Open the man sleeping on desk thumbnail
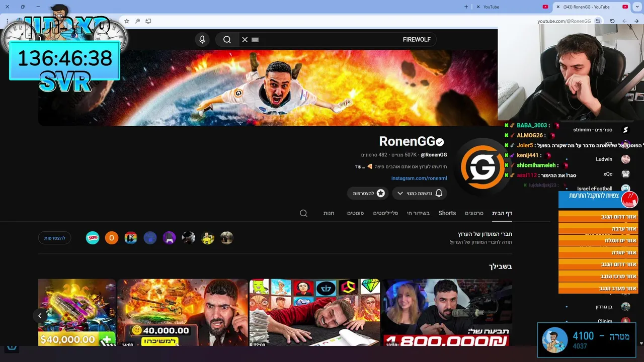This screenshot has height=362, width=644. tap(314, 312)
